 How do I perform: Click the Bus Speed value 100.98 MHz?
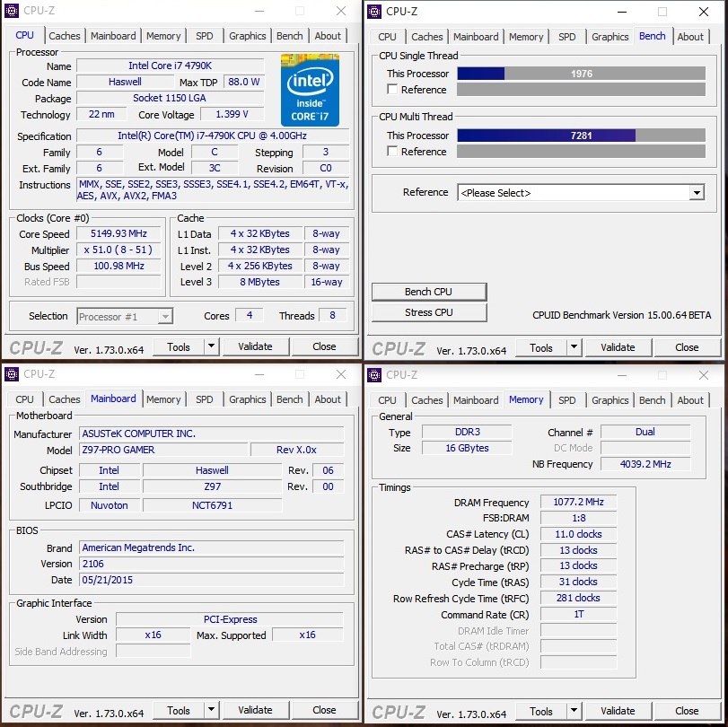118,266
